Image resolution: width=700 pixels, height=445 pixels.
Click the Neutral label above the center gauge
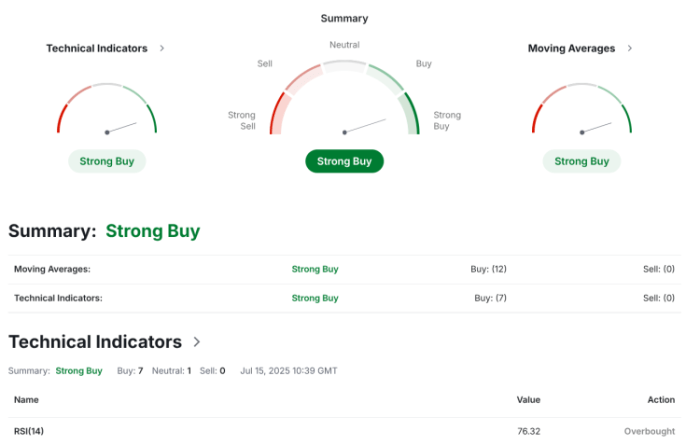click(344, 45)
